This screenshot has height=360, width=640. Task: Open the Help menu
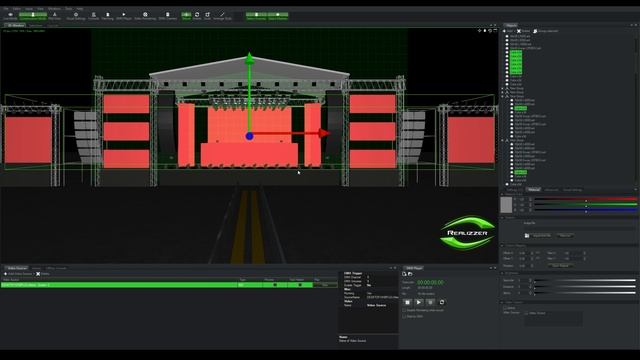80,9
